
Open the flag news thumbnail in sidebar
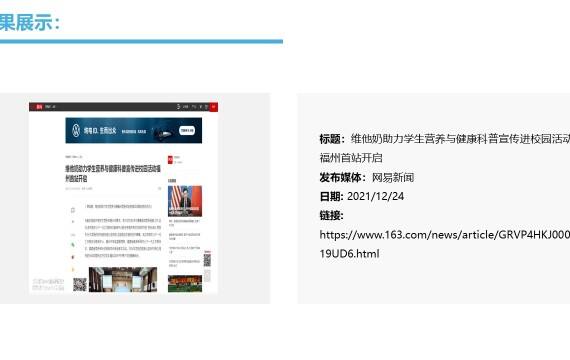pos(185,201)
